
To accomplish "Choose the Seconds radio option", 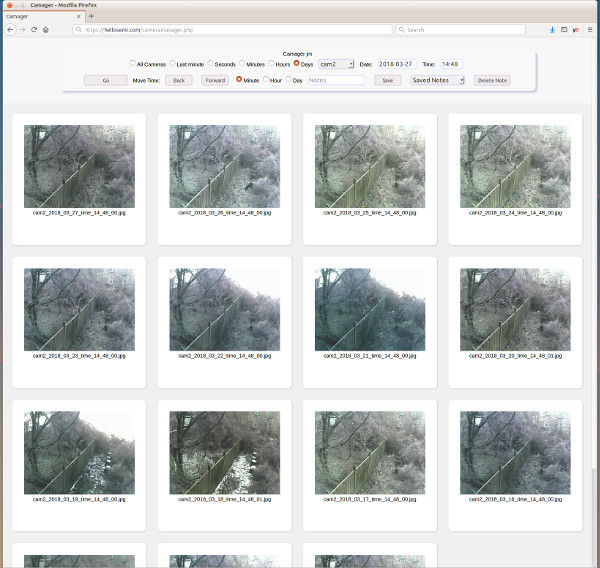I will [x=210, y=63].
